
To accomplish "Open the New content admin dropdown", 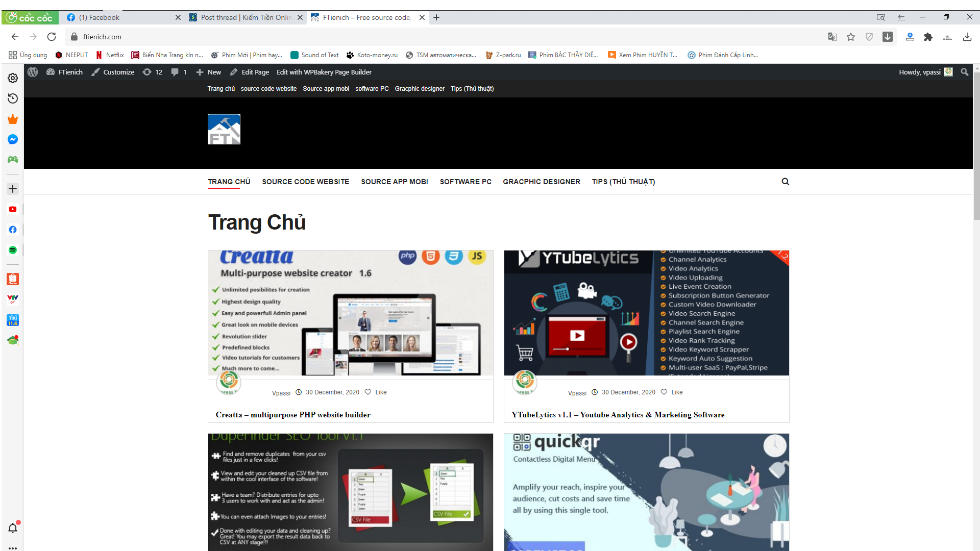I will click(209, 72).
